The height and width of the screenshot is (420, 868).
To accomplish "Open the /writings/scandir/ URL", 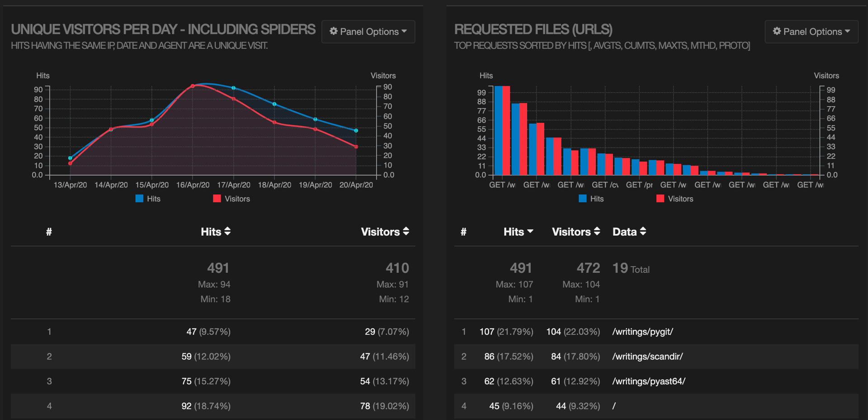I will (x=647, y=356).
